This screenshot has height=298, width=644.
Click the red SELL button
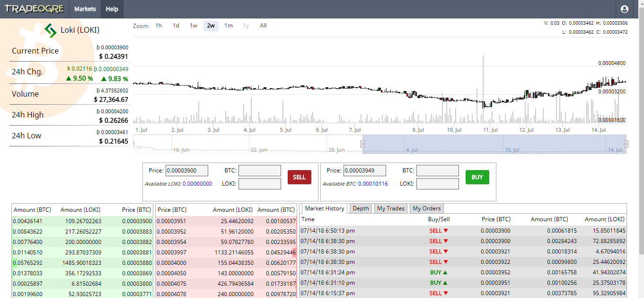point(300,177)
